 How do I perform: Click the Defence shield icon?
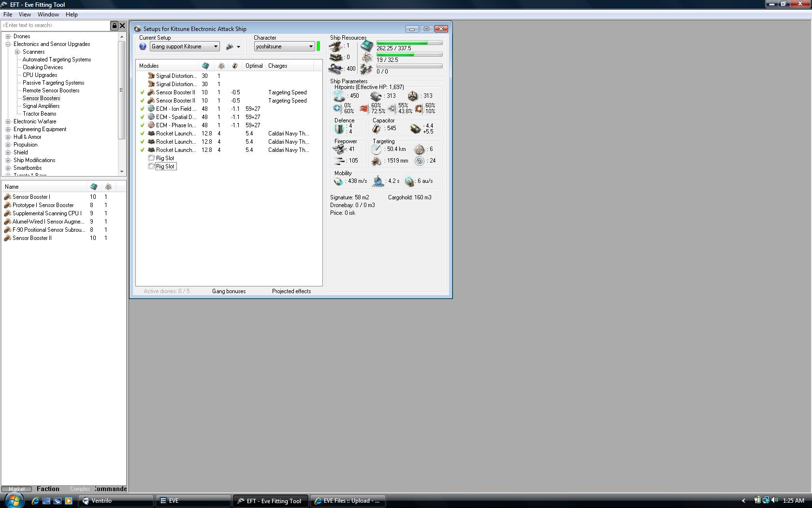coord(339,129)
